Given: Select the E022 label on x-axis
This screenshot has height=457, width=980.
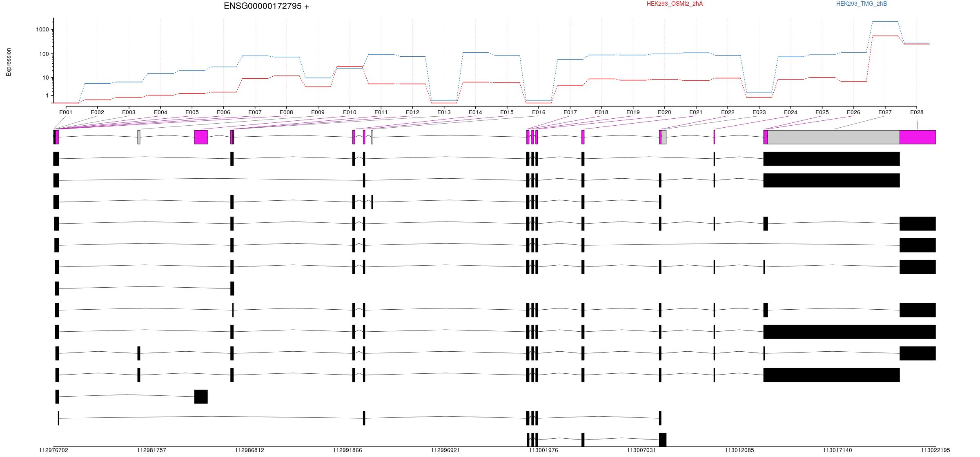Looking at the screenshot, I should 728,112.
